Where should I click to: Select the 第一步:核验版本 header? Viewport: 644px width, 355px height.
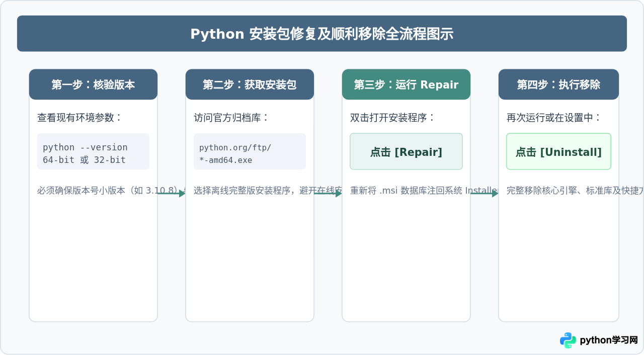[x=93, y=84]
